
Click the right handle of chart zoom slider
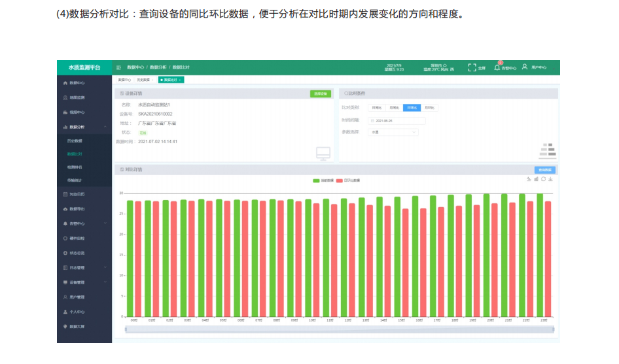pyautogui.click(x=553, y=329)
